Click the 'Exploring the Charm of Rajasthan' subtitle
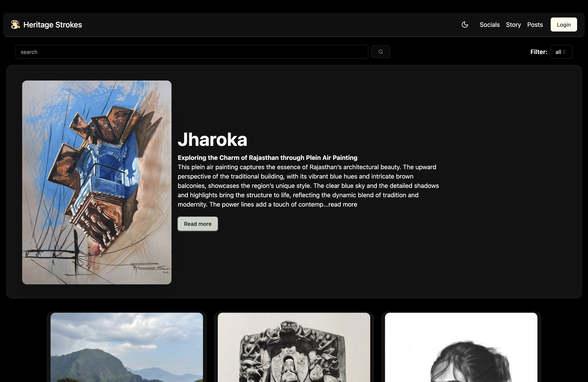Viewport: 588px width, 382px height. click(x=267, y=158)
